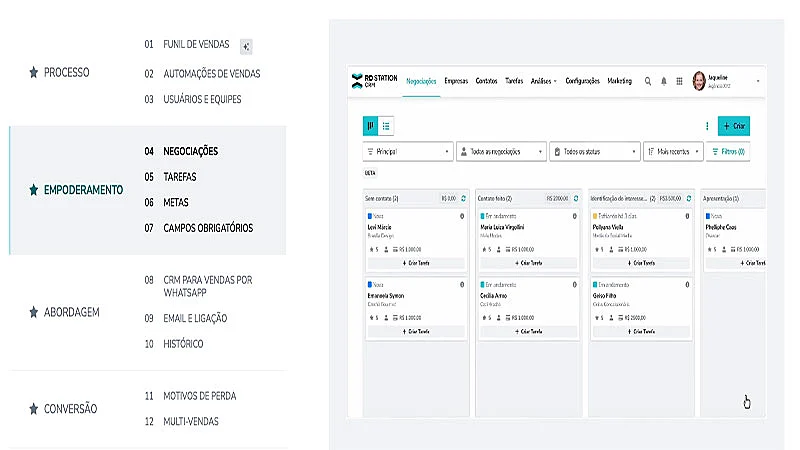Click refresh icon on Contato feito column
The image size is (800, 450).
coord(576,198)
